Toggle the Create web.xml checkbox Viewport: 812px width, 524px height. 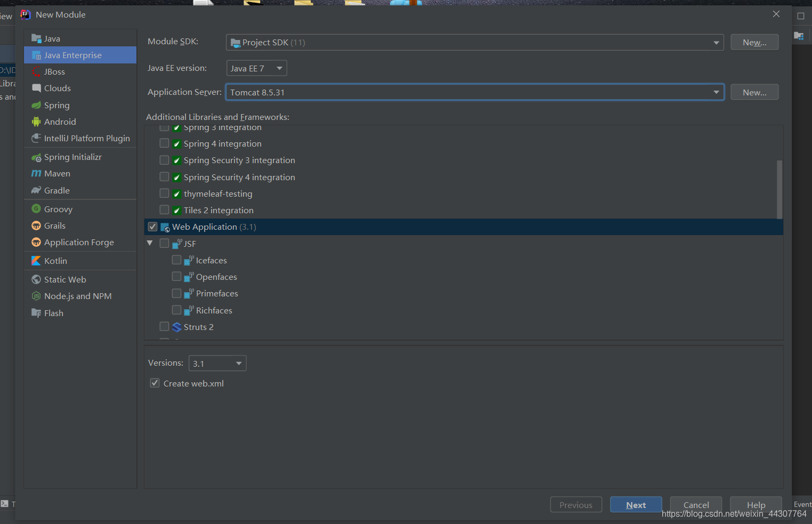click(155, 383)
